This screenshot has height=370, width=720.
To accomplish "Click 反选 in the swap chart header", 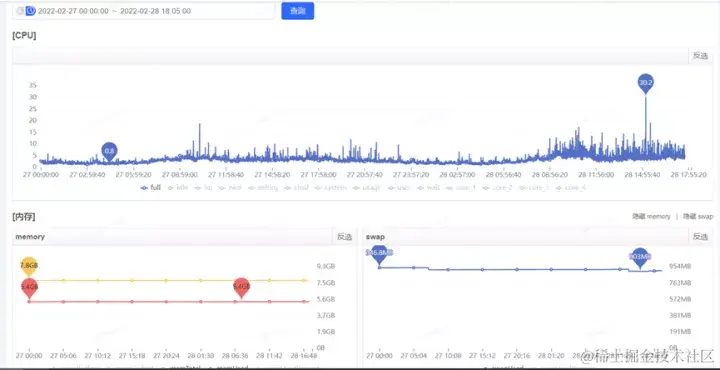I will 700,237.
